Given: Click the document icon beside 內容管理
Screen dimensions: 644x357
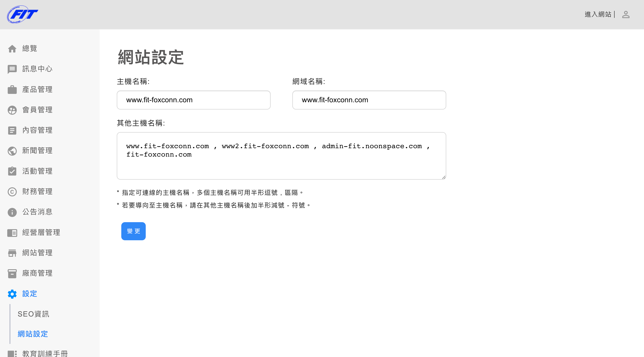Looking at the screenshot, I should pyautogui.click(x=12, y=131).
